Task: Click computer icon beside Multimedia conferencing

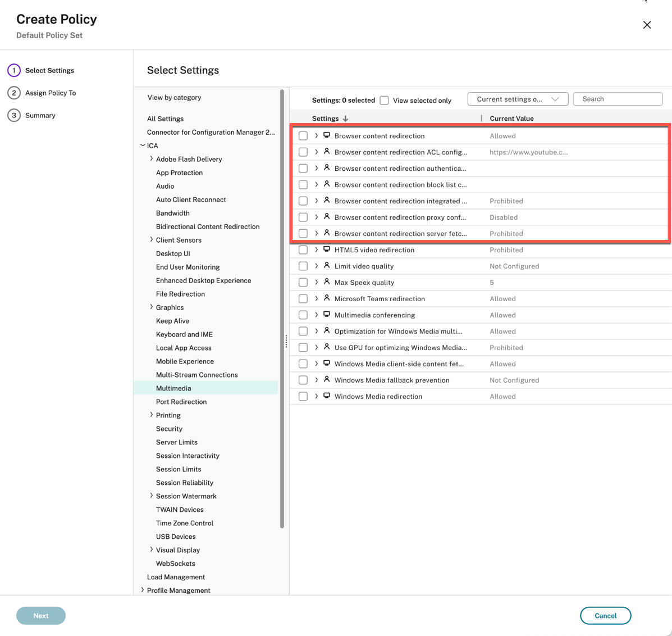Action: pyautogui.click(x=327, y=315)
